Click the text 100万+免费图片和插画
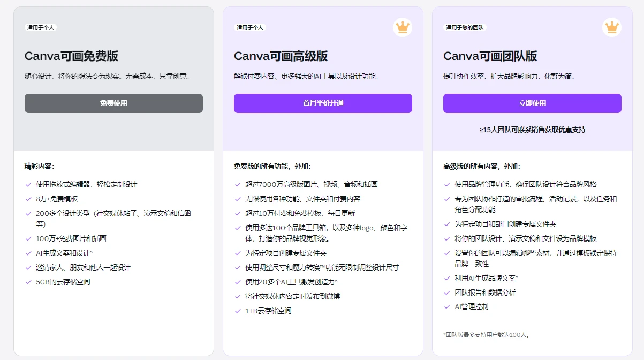 71,238
